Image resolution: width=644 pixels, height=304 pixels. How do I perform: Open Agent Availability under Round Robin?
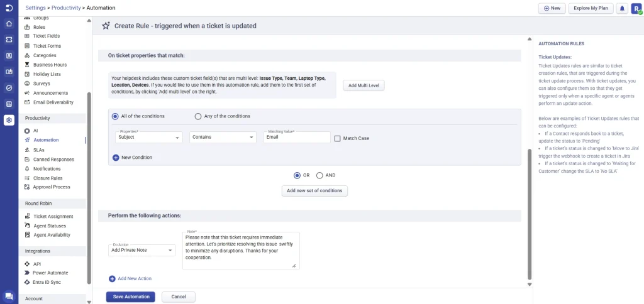click(52, 235)
